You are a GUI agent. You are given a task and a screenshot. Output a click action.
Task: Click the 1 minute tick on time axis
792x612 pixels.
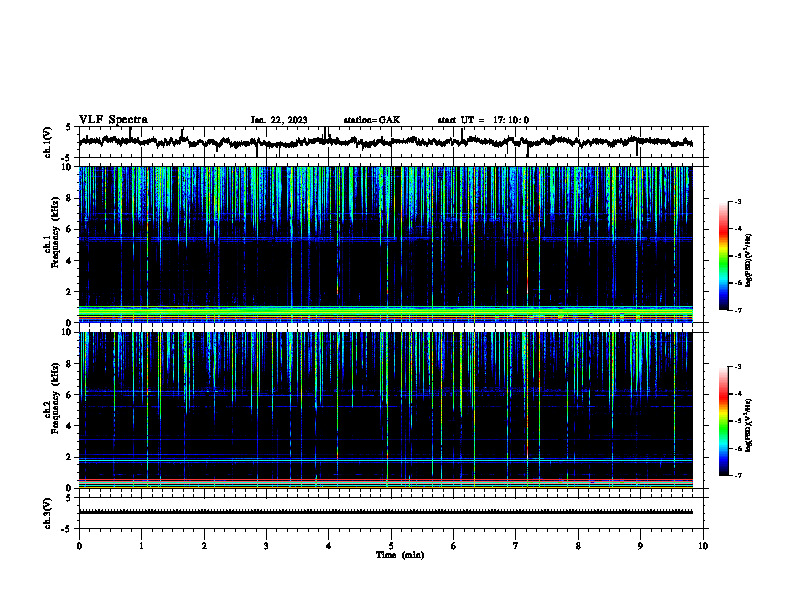point(141,546)
